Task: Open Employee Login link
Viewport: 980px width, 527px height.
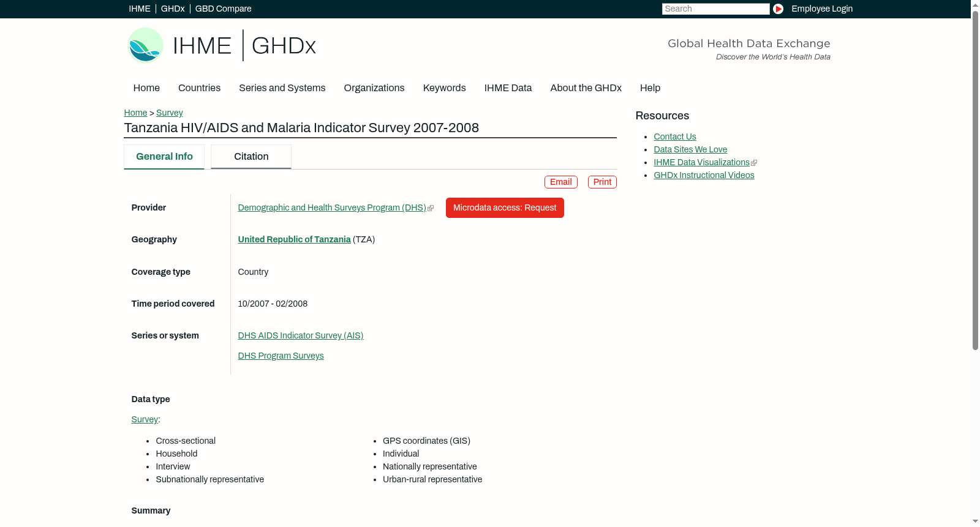Action: click(x=821, y=9)
